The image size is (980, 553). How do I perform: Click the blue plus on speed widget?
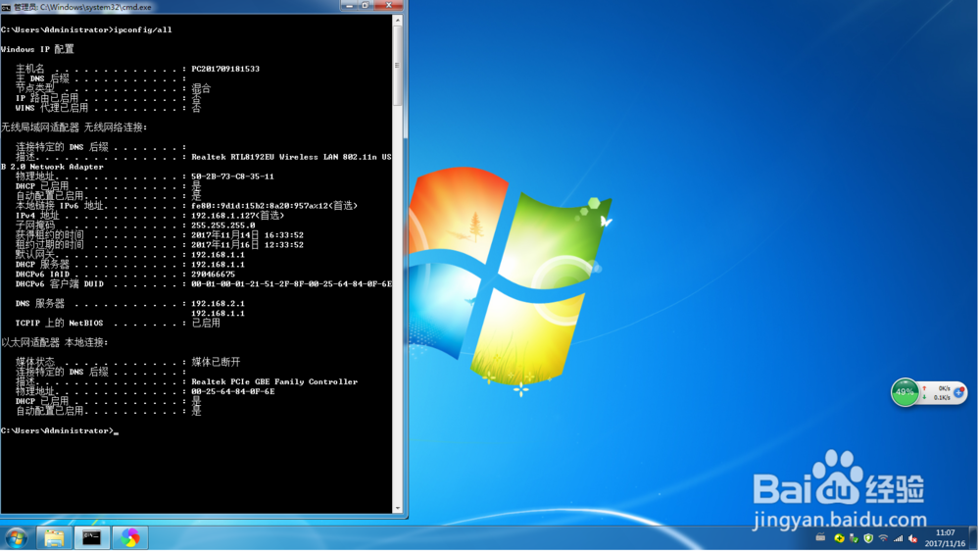tap(960, 394)
